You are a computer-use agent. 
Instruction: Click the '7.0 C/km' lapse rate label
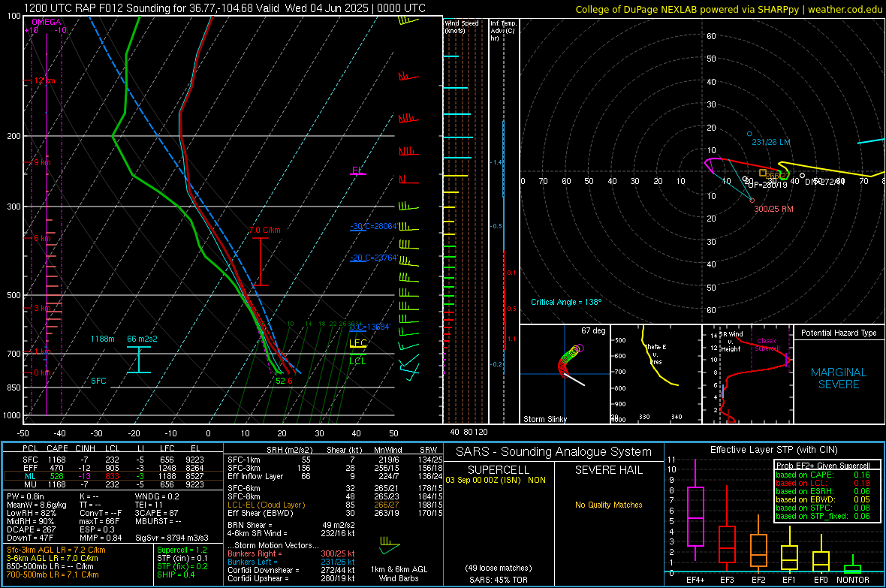pos(264,230)
